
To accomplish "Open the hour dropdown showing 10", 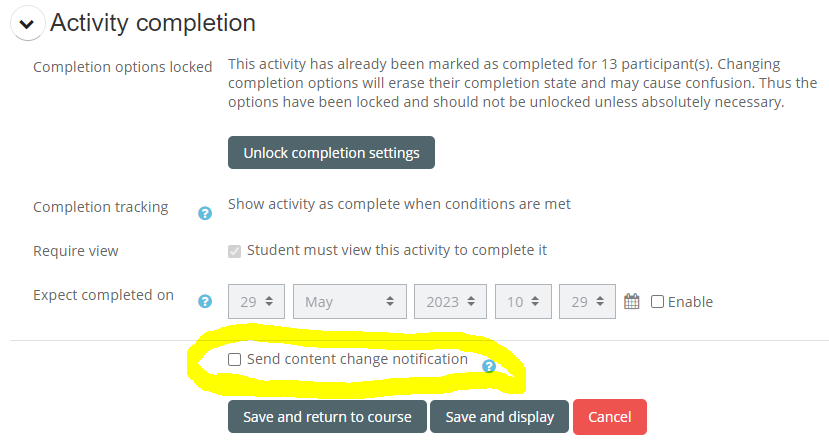I will 523,301.
